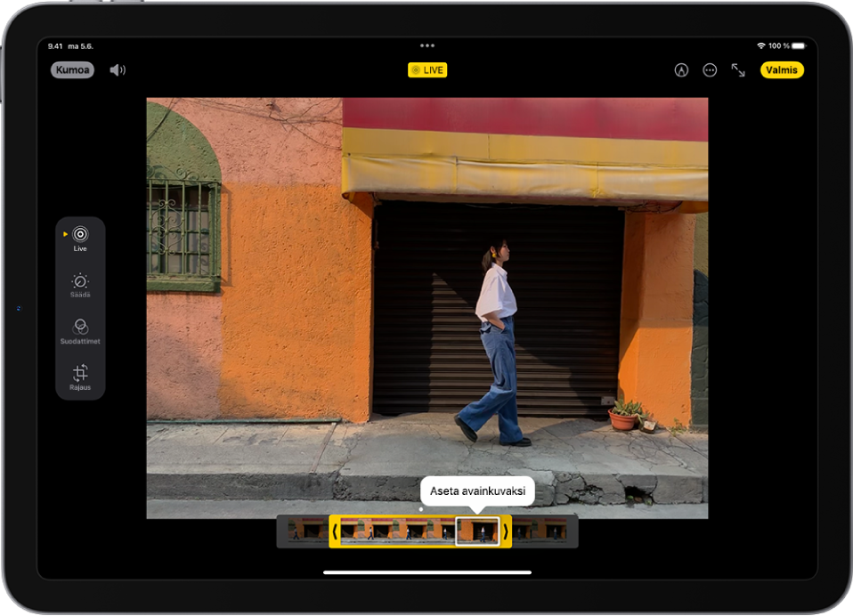Tap Valmis to finish editing

click(x=782, y=70)
